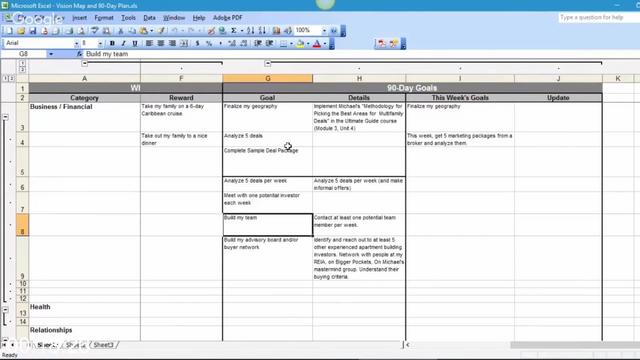The image size is (640, 360).
Task: Launch the Chart Wizard
Action: click(x=276, y=31)
